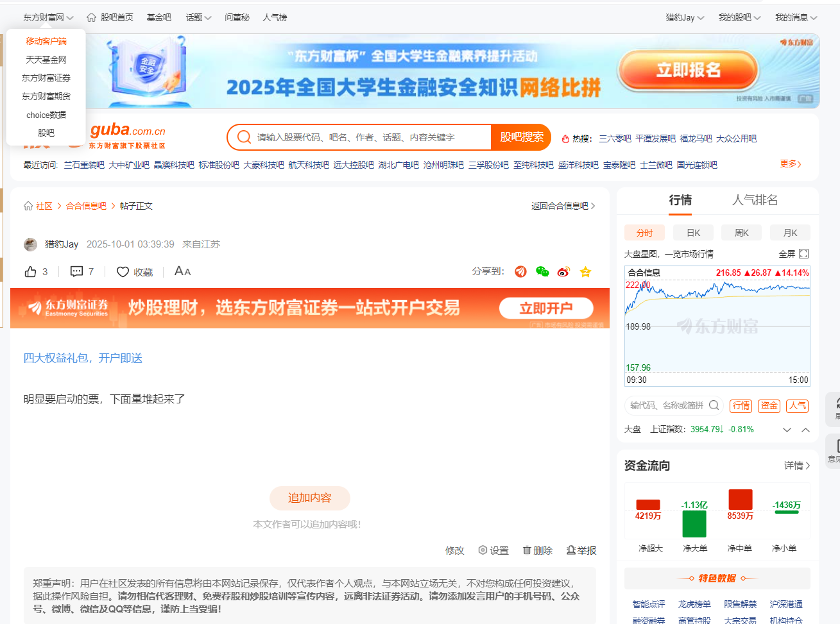The image size is (840, 624).
Task: Click down chevron beside 上证指数
Action: click(x=787, y=430)
